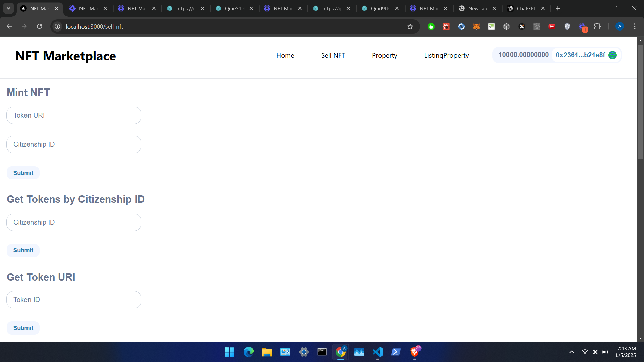Open the red YouTube extension icon
The width and height of the screenshot is (644, 362).
click(x=552, y=27)
